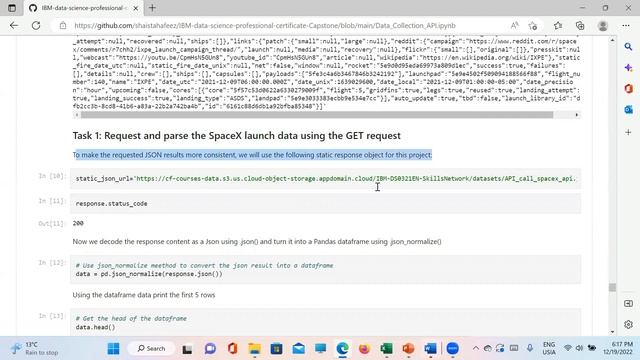Screen dimensions: 640x360
Task: Click the response.status_code code cell
Action: pyautogui.click(x=325, y=204)
